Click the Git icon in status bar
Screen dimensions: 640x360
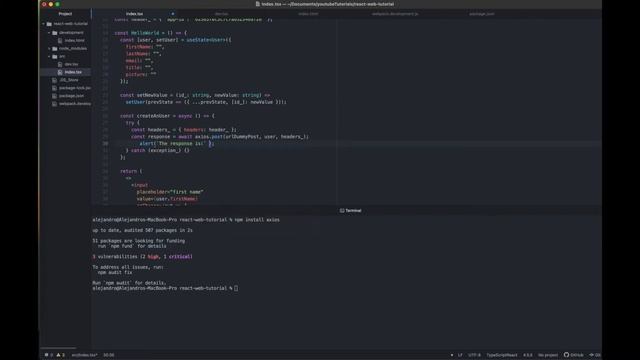click(x=591, y=355)
